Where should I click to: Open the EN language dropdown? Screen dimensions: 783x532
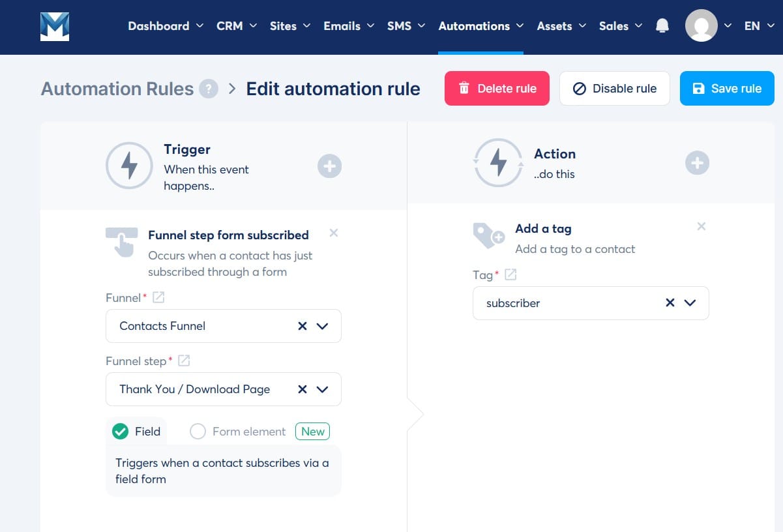coord(759,26)
